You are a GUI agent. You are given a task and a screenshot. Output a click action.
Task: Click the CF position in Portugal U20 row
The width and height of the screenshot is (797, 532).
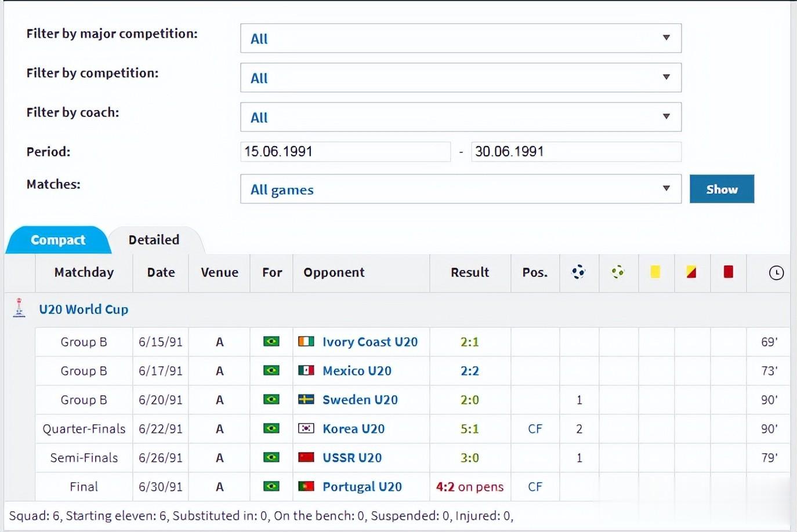535,487
